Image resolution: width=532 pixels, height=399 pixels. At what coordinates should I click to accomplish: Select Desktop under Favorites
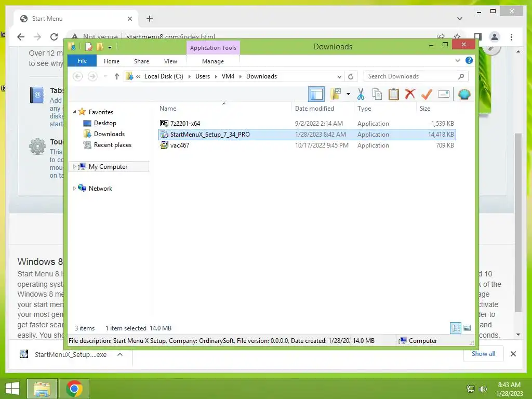click(105, 123)
